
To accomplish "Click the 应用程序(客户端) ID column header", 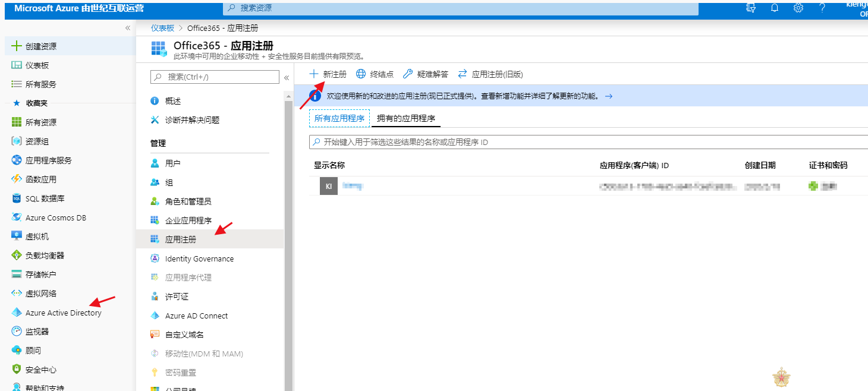I will coord(634,165).
